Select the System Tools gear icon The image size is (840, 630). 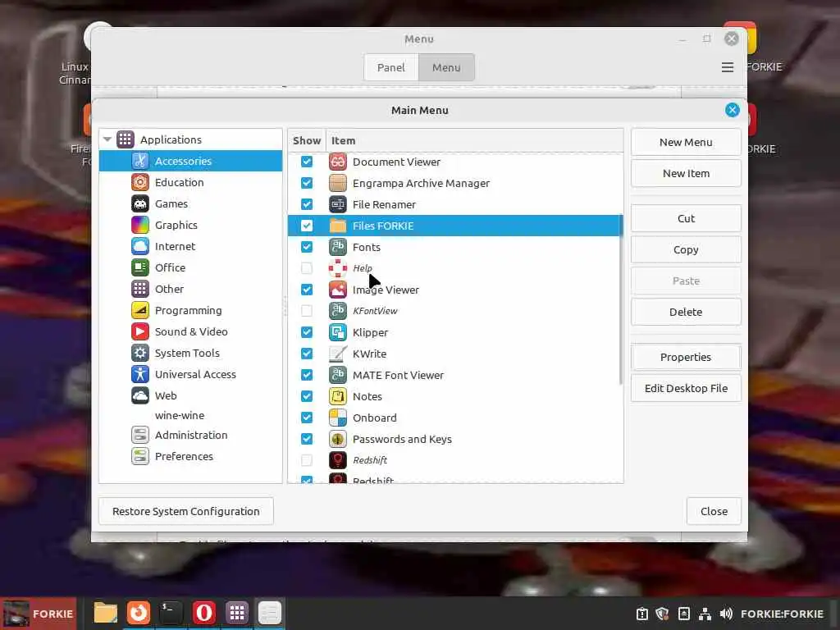pyautogui.click(x=139, y=353)
